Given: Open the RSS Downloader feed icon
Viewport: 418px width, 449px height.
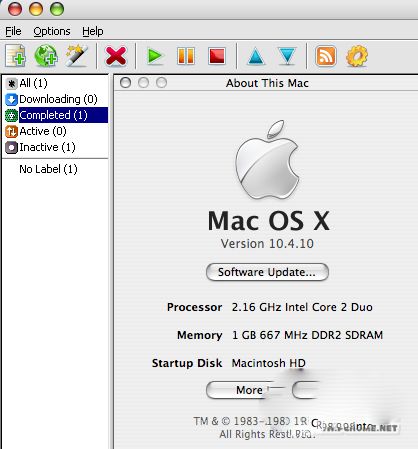Looking at the screenshot, I should pyautogui.click(x=326, y=56).
